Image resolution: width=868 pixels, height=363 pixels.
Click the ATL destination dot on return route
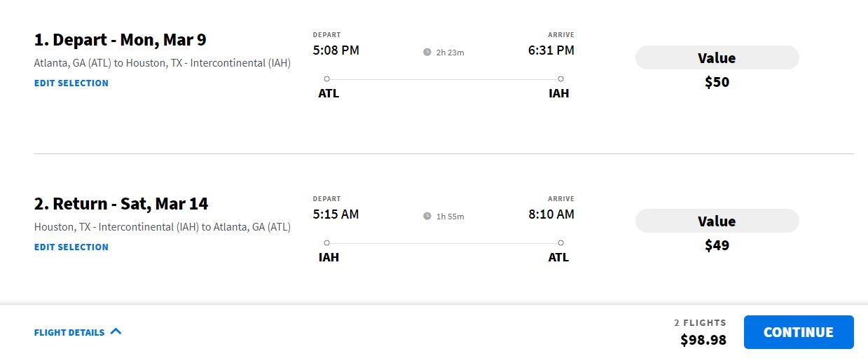tap(560, 243)
